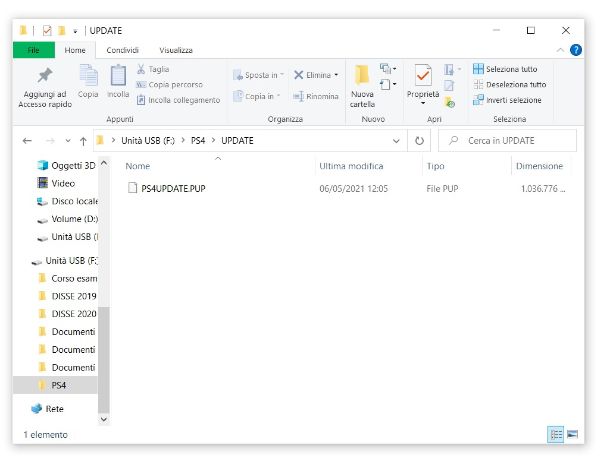Screen dimensions: 610x471
Task: Click the 06/05/2021 12:05 date cell
Action: pyautogui.click(x=354, y=189)
